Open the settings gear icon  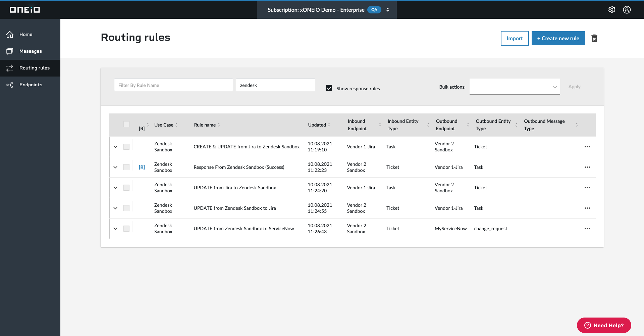click(x=612, y=10)
